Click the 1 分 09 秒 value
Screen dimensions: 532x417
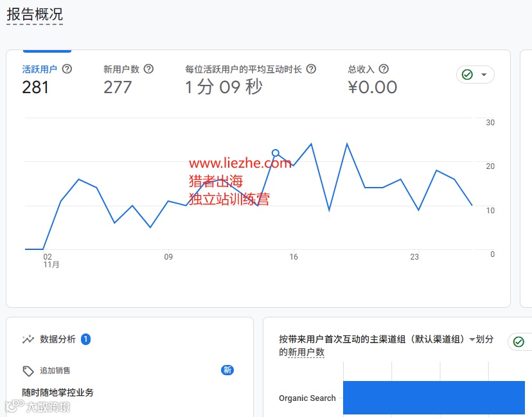224,87
